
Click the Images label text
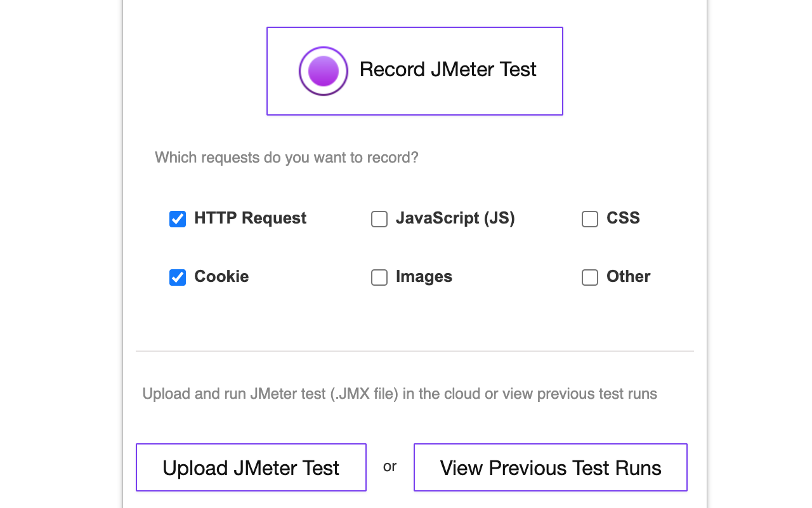pyautogui.click(x=423, y=276)
